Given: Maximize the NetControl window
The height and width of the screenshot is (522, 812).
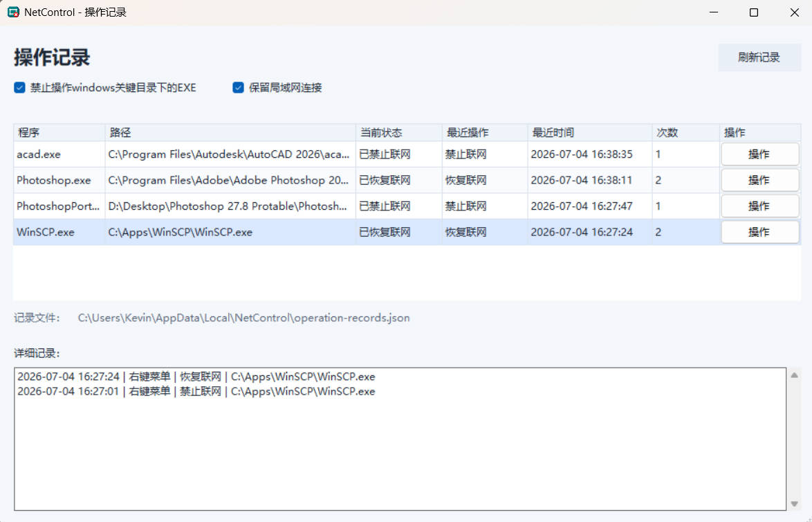Looking at the screenshot, I should click(754, 12).
